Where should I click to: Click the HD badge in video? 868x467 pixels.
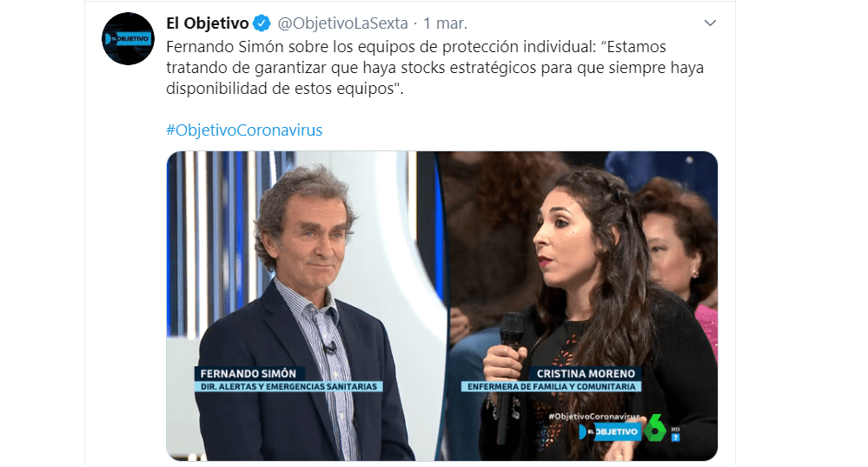click(675, 434)
